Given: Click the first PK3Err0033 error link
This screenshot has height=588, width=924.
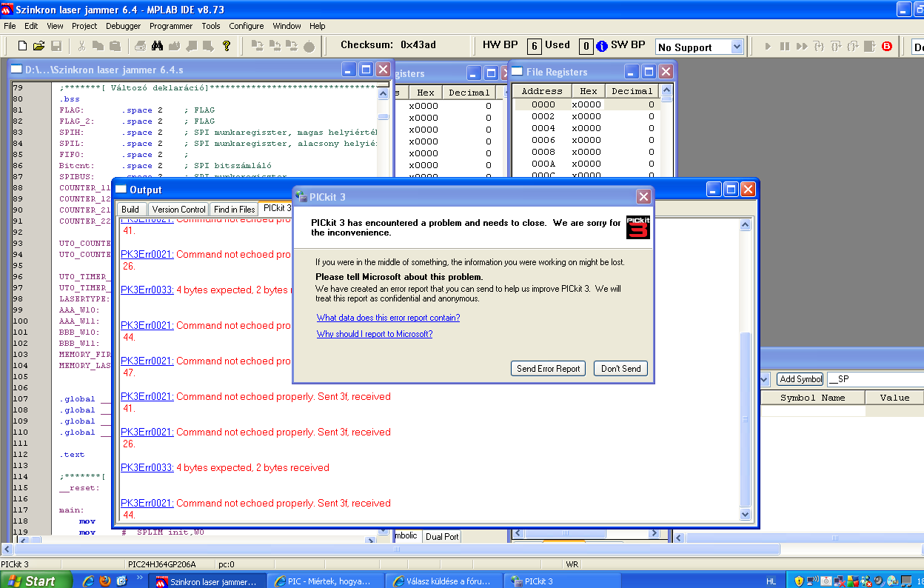Looking at the screenshot, I should click(147, 290).
